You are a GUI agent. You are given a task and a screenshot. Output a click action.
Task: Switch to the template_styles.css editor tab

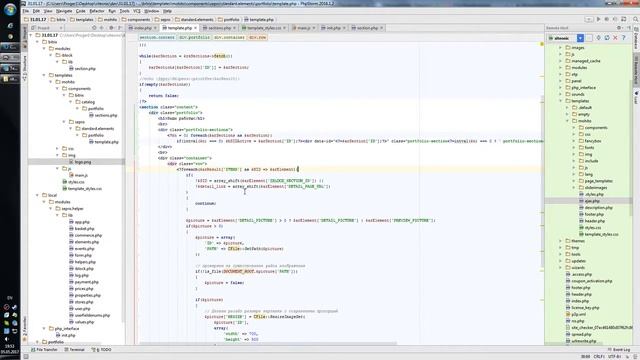point(264,28)
